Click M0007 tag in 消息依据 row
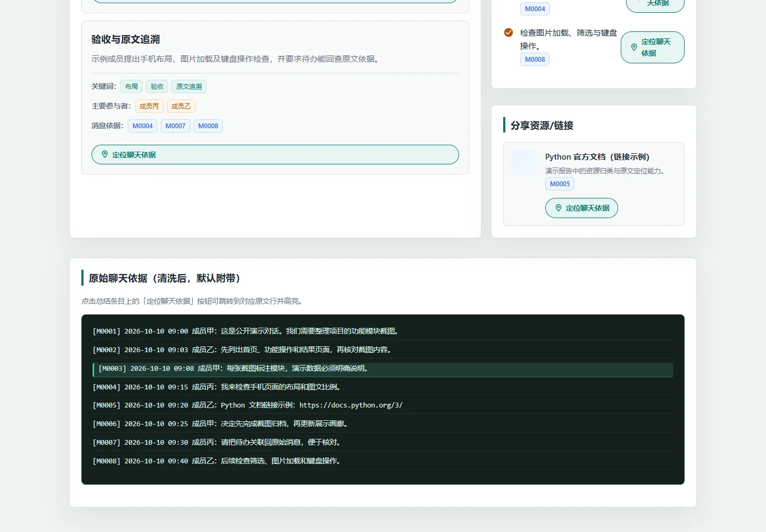 176,126
